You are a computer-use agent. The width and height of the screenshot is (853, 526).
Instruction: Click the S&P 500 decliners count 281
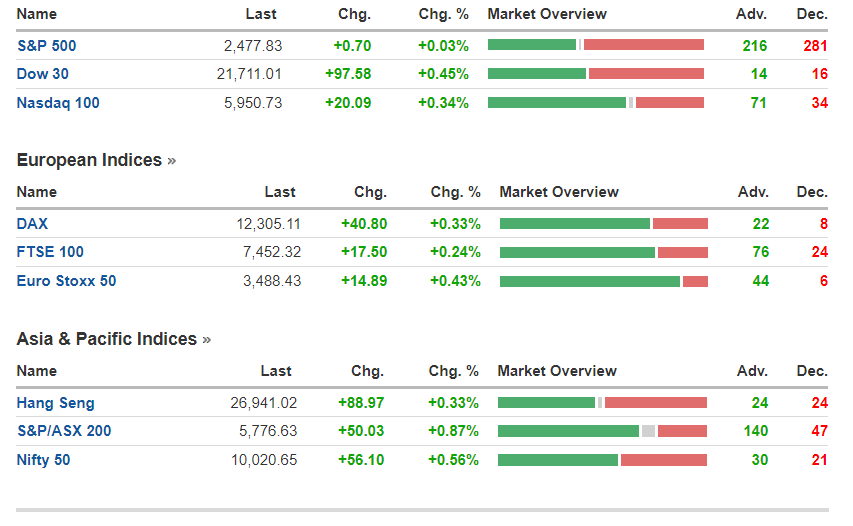point(815,45)
